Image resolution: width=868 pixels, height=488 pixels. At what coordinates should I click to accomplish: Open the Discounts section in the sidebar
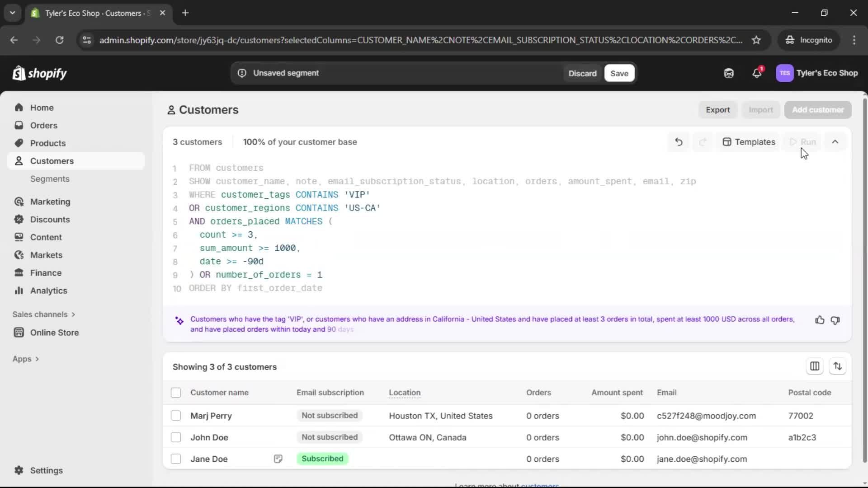click(x=50, y=219)
